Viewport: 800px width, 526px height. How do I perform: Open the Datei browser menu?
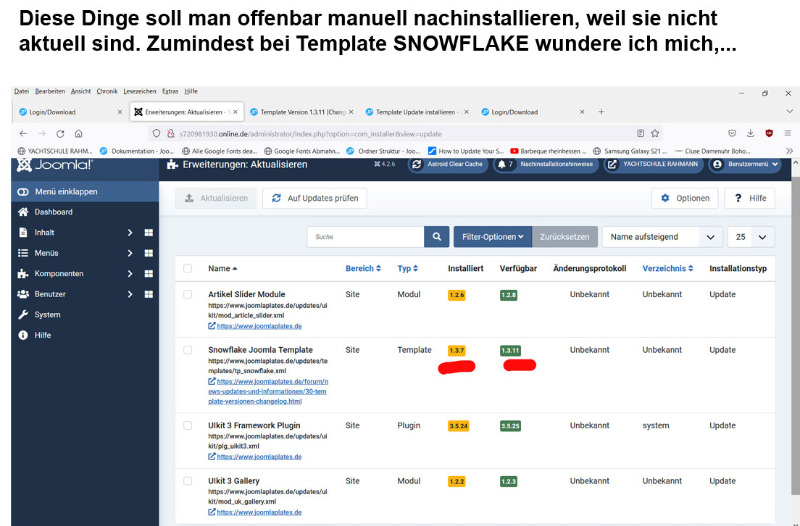(x=21, y=91)
